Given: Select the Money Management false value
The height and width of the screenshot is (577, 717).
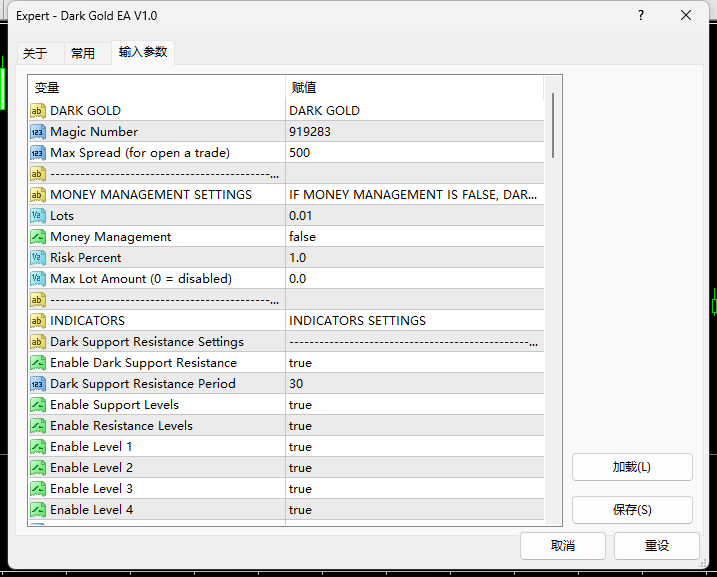Looking at the screenshot, I should pyautogui.click(x=415, y=237).
